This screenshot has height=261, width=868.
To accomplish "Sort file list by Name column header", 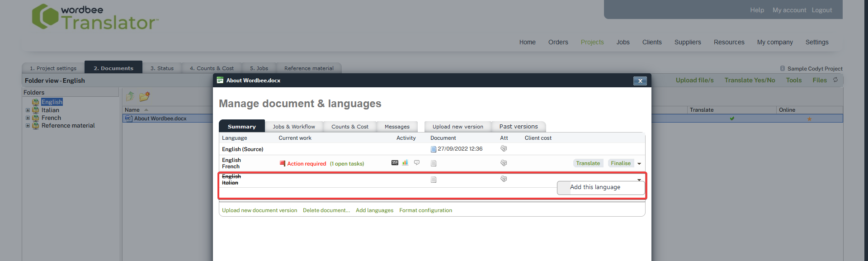I will 132,110.
